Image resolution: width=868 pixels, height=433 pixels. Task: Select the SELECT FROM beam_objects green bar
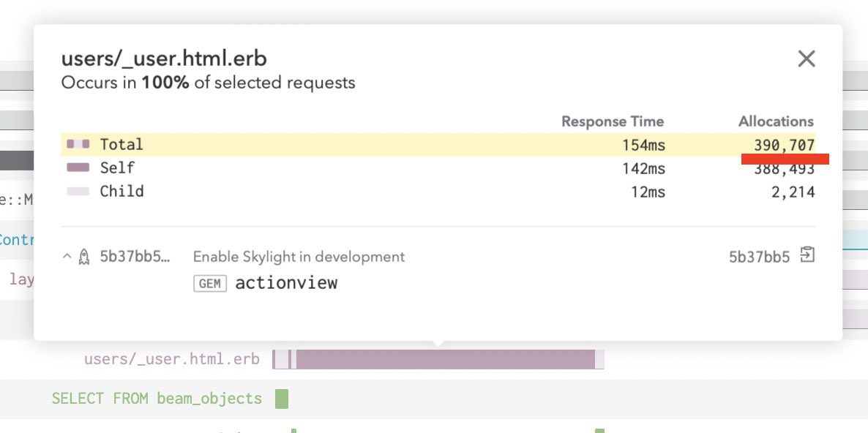pyautogui.click(x=282, y=399)
